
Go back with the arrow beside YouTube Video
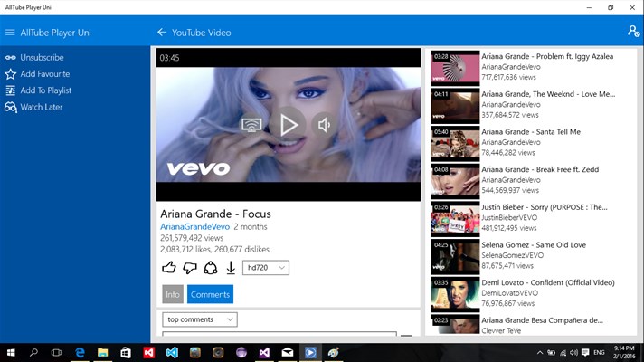[162, 33]
